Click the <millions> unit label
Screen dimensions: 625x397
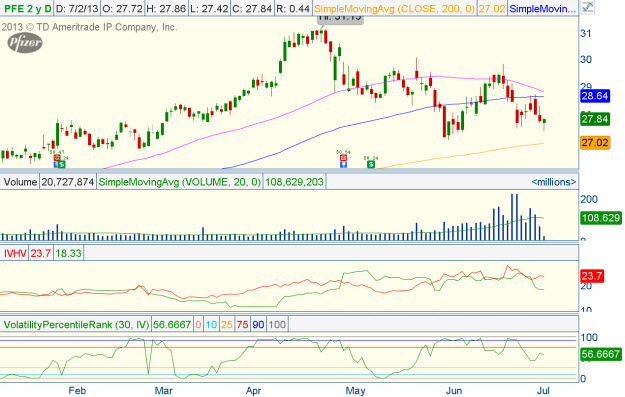tap(554, 182)
